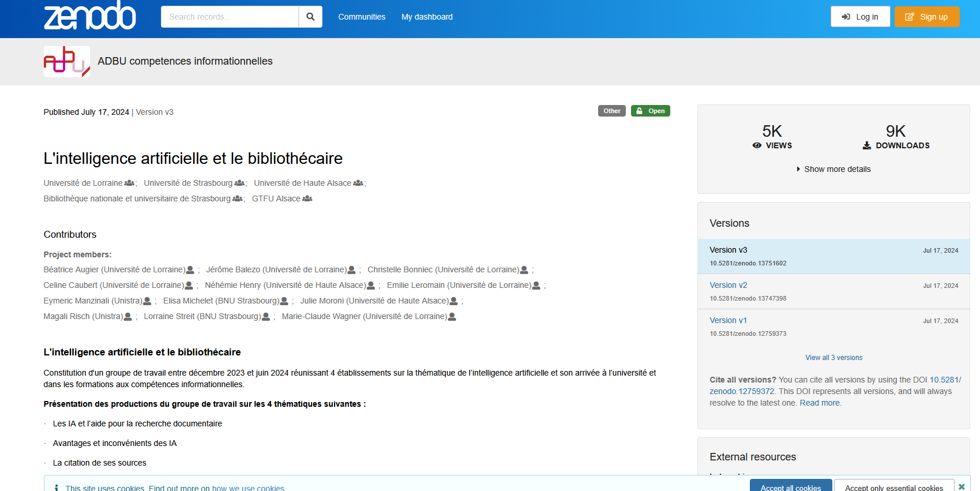The width and height of the screenshot is (980, 491).
Task: Click the Open access badge
Action: (651, 111)
